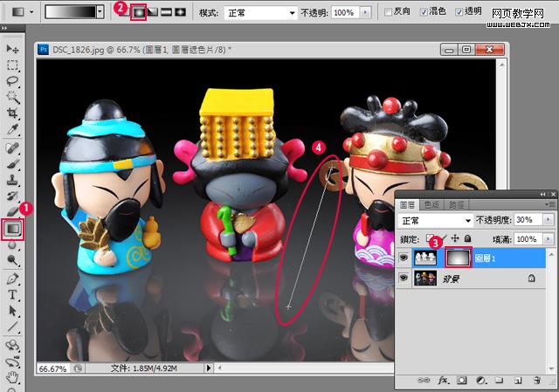Select the History Brush tool
The image size is (559, 392).
coord(12,196)
